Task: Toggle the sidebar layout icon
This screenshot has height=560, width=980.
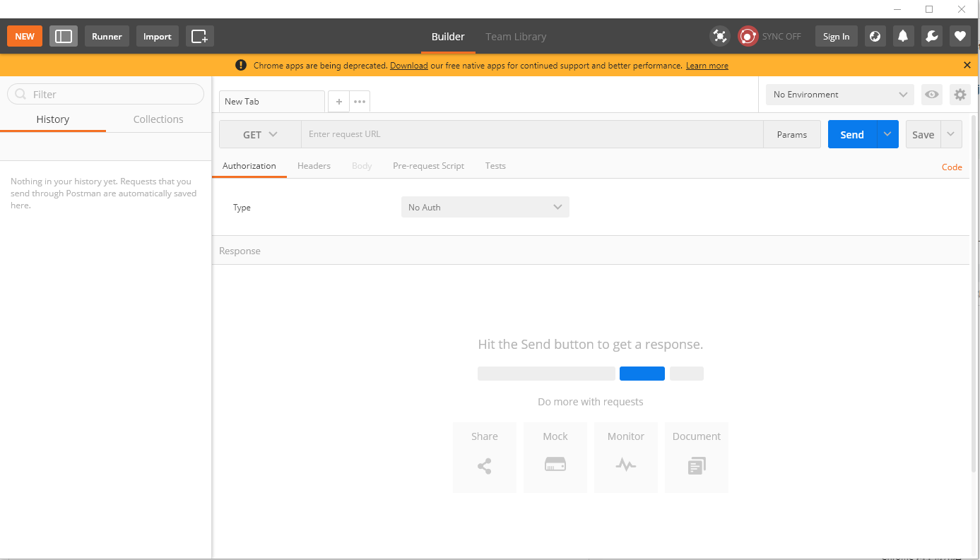Action: tap(64, 36)
